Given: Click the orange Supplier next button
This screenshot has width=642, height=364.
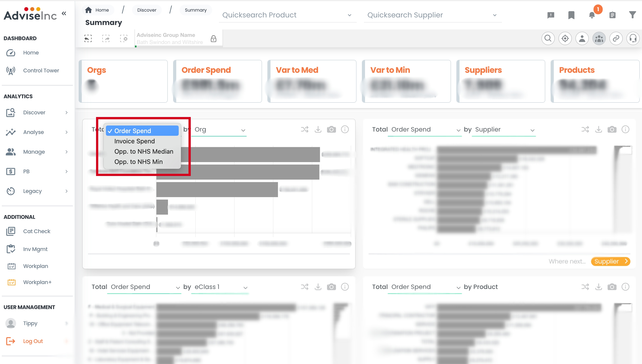Looking at the screenshot, I should coord(610,261).
